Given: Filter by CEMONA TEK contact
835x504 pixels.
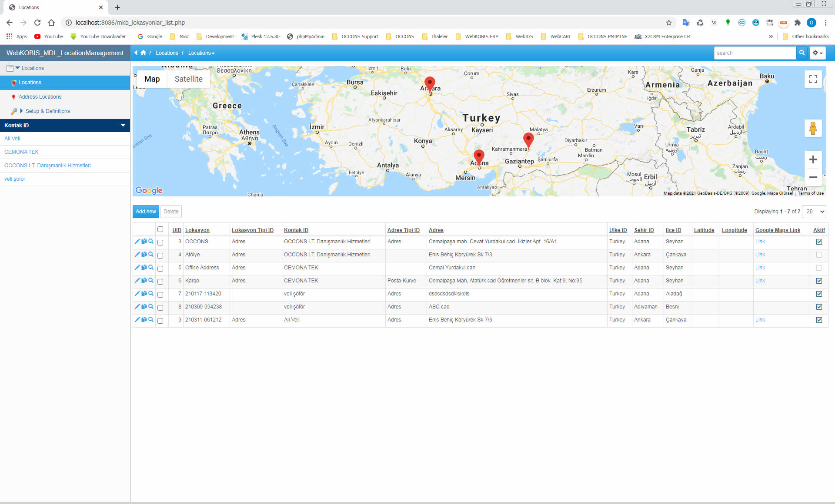Looking at the screenshot, I should [21, 152].
